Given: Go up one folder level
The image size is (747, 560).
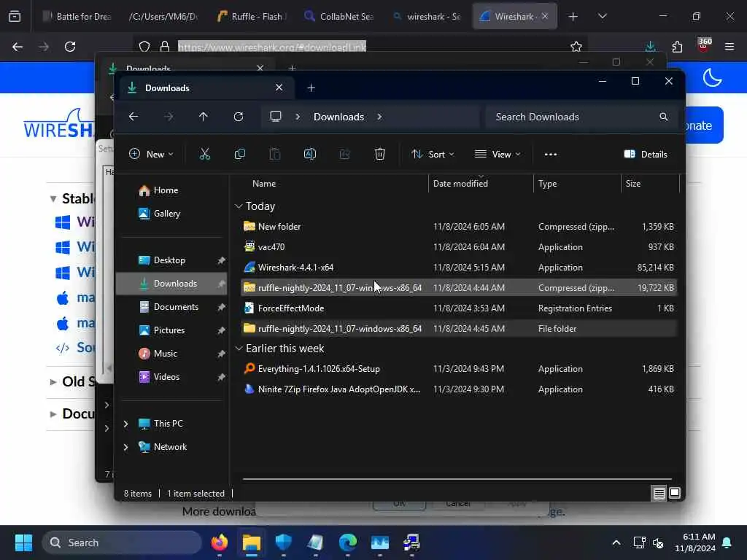Looking at the screenshot, I should pos(203,116).
